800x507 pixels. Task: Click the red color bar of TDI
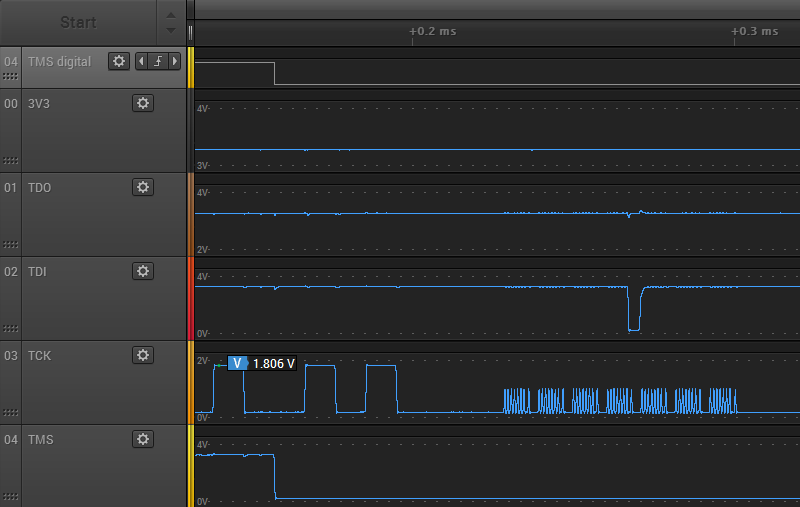(x=191, y=298)
